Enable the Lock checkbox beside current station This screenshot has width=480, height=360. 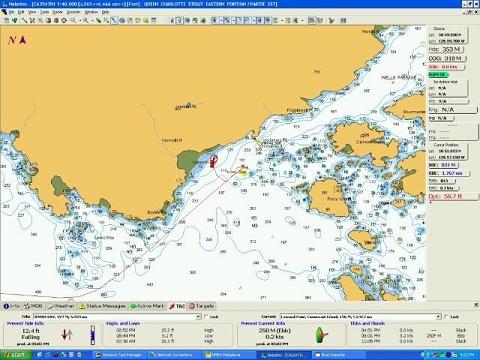pos(447,316)
